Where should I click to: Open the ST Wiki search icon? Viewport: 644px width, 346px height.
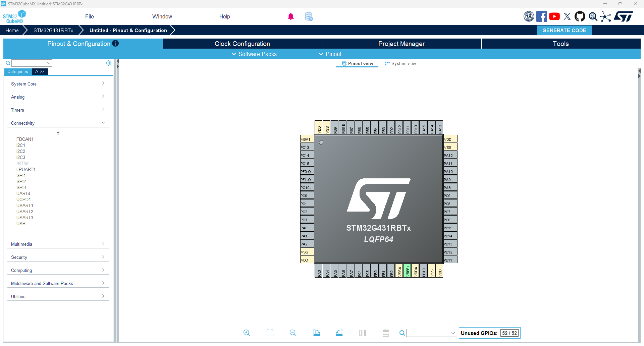pyautogui.click(x=593, y=16)
